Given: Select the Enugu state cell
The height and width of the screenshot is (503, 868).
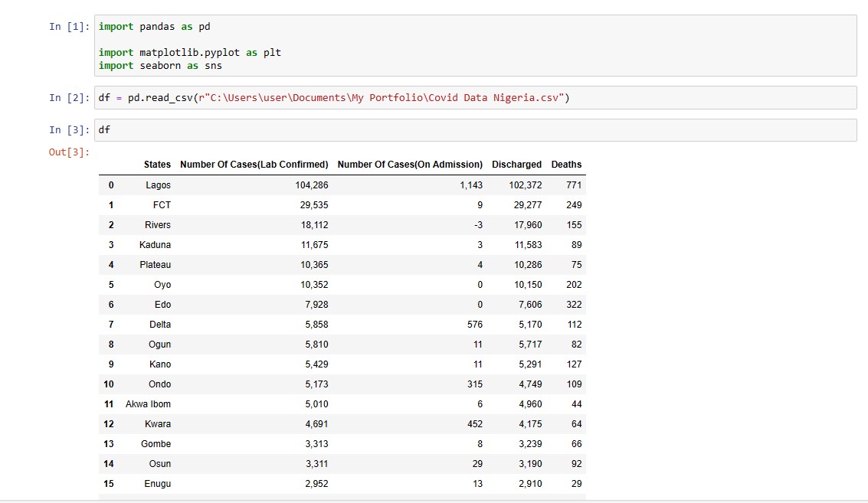Looking at the screenshot, I should click(158, 484).
